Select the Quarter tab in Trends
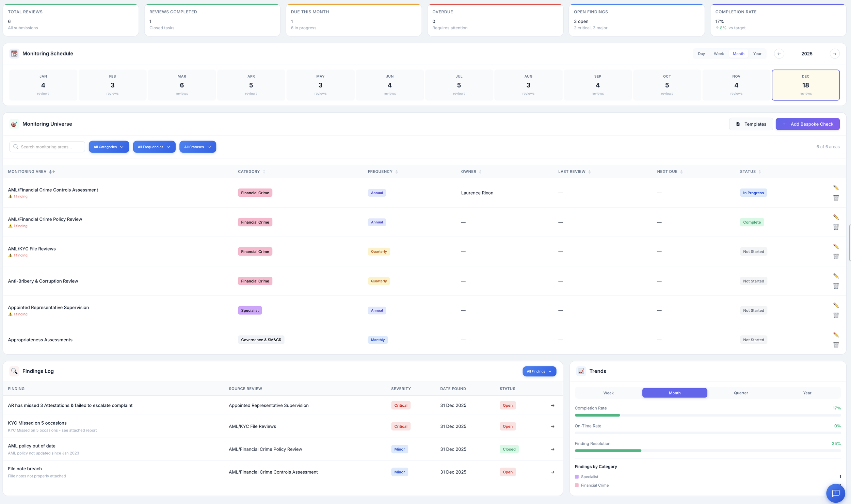This screenshot has width=851, height=504. point(741,393)
